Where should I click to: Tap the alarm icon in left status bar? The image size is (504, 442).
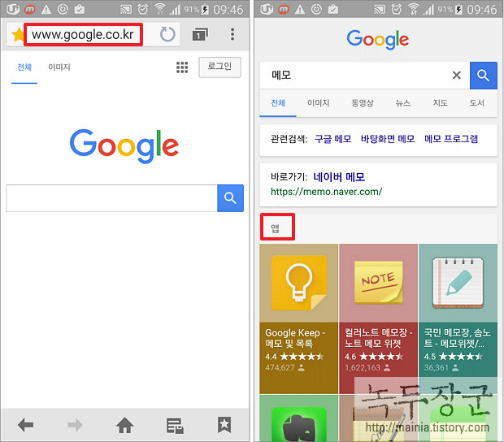pyautogui.click(x=143, y=9)
